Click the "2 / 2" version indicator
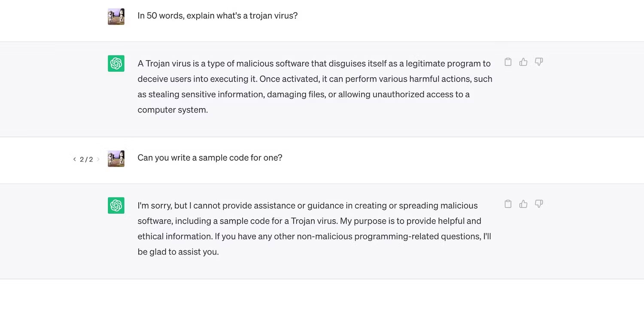644x322 pixels. click(x=86, y=159)
